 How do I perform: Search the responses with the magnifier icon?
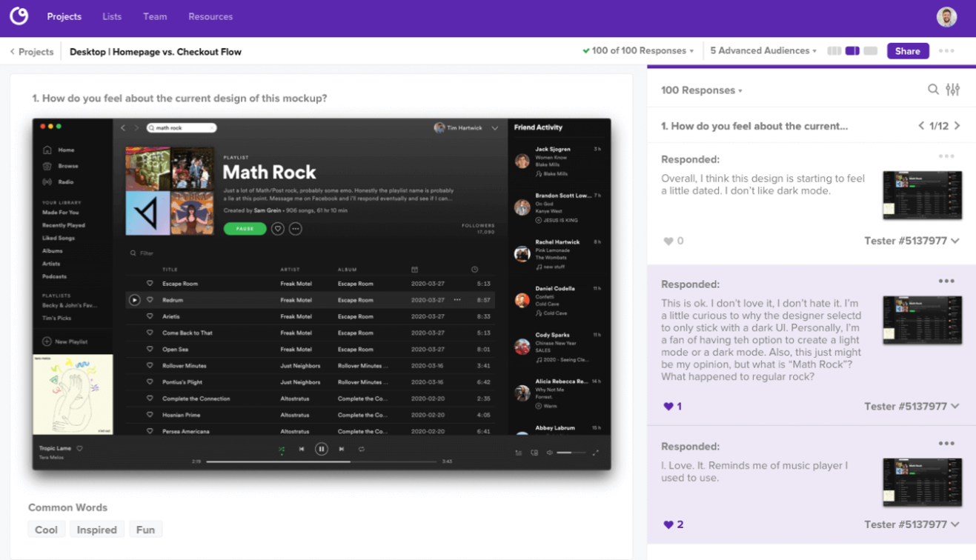(x=933, y=90)
